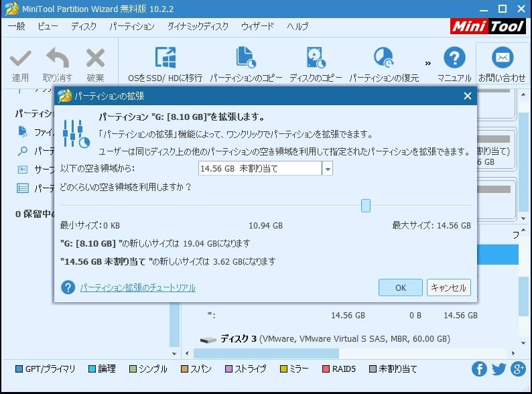Click the ディスク 3 drive icon

208,339
